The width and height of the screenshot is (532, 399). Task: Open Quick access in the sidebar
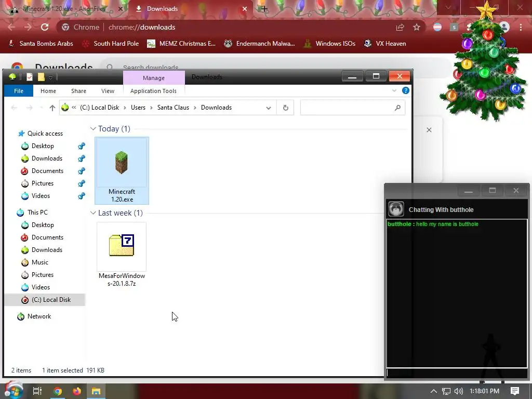click(45, 134)
